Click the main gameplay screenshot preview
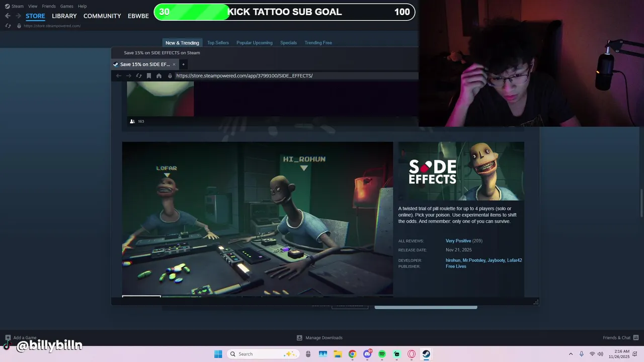The height and width of the screenshot is (362, 644). click(258, 218)
